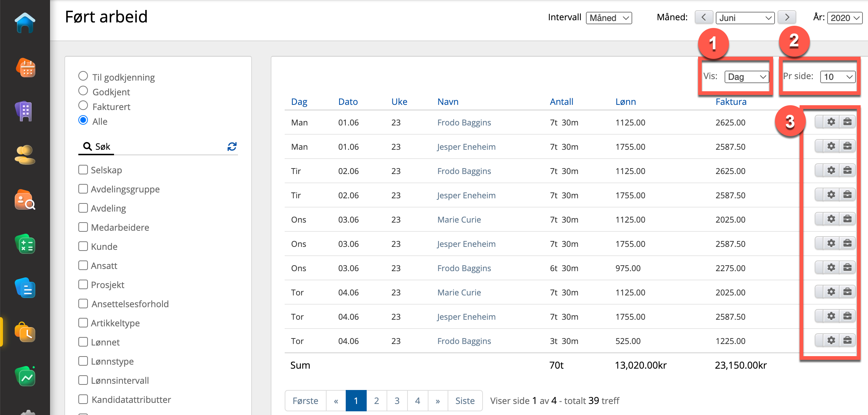Click gear icon in first Frodo Baggins row
The height and width of the screenshot is (415, 868).
831,122
